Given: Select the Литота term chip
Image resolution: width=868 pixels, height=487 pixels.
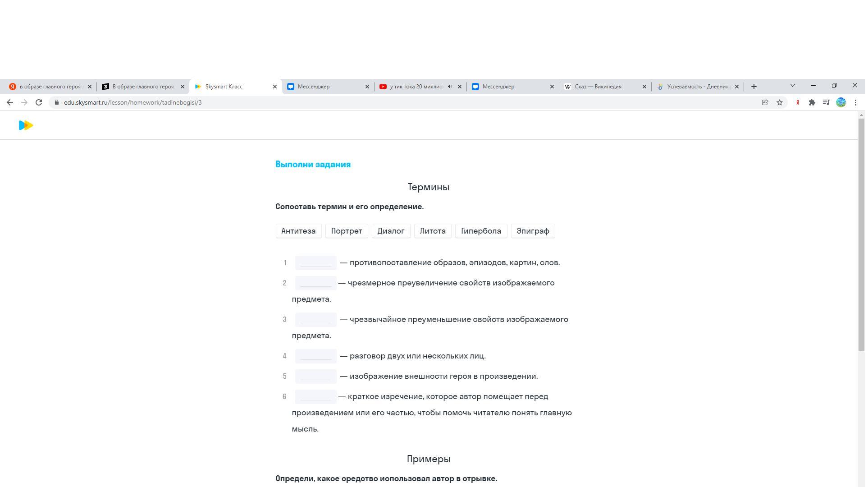Looking at the screenshot, I should [x=433, y=231].
